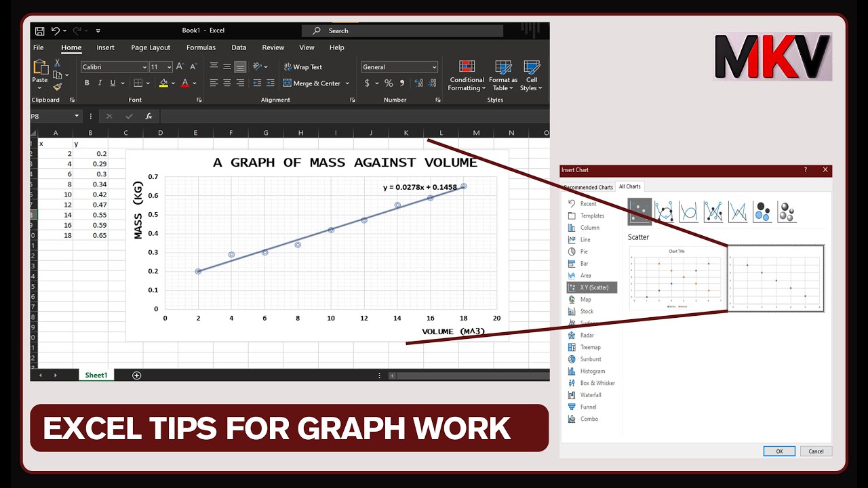Decrease font size with the small A icon

(193, 66)
